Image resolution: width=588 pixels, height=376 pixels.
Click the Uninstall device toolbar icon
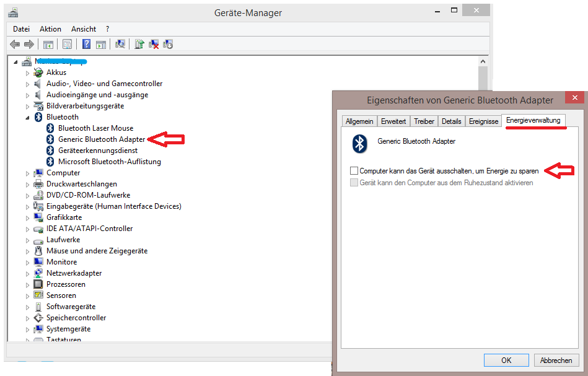(x=154, y=44)
